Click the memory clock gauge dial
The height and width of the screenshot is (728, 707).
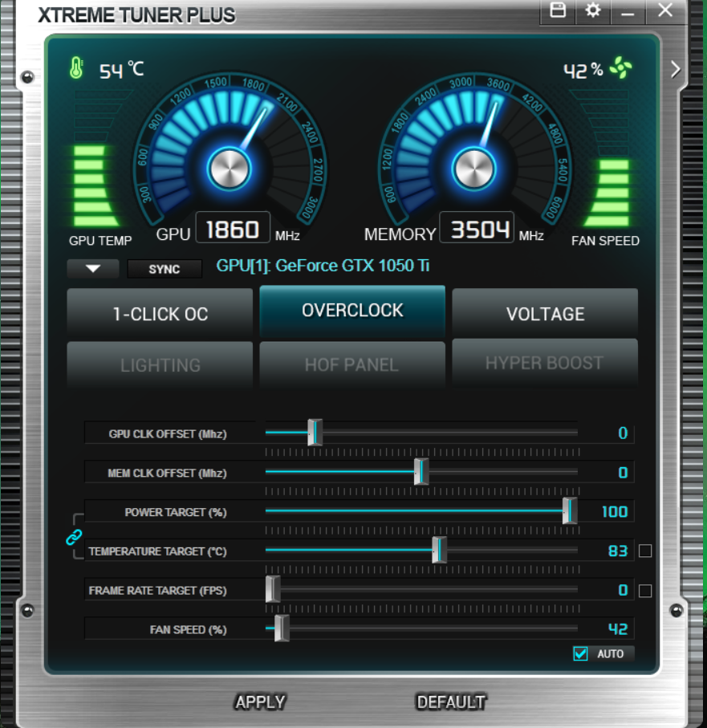coord(476,168)
